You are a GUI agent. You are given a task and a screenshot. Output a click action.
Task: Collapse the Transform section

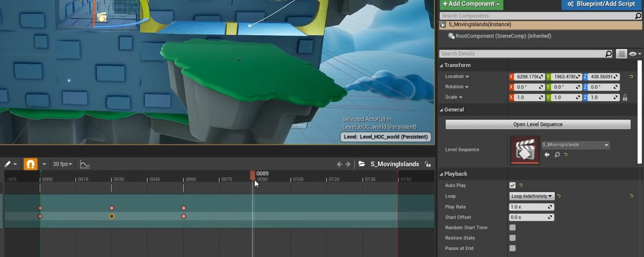pos(442,65)
